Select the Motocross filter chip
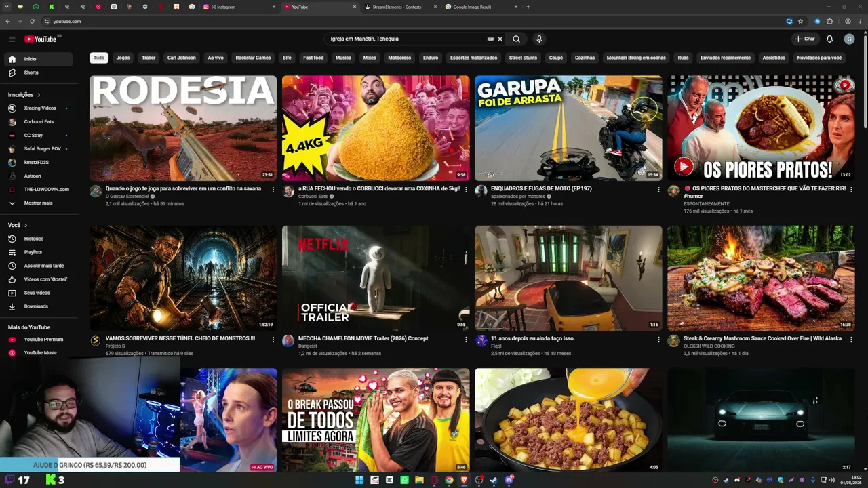Screen dimensions: 868x488 tap(399, 58)
